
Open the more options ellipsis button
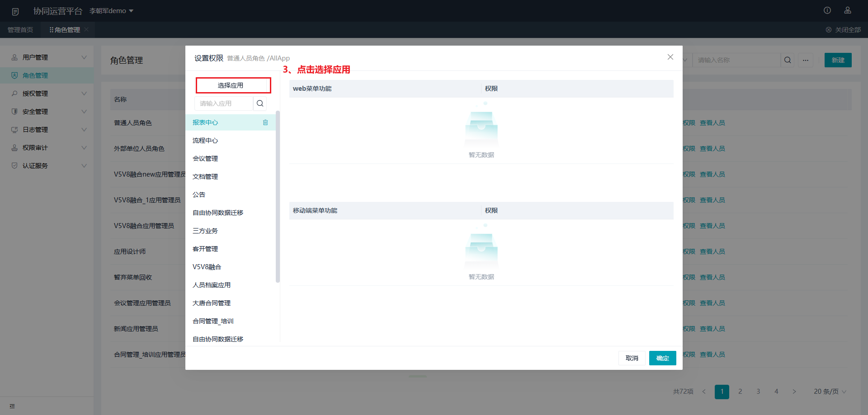pyautogui.click(x=806, y=60)
